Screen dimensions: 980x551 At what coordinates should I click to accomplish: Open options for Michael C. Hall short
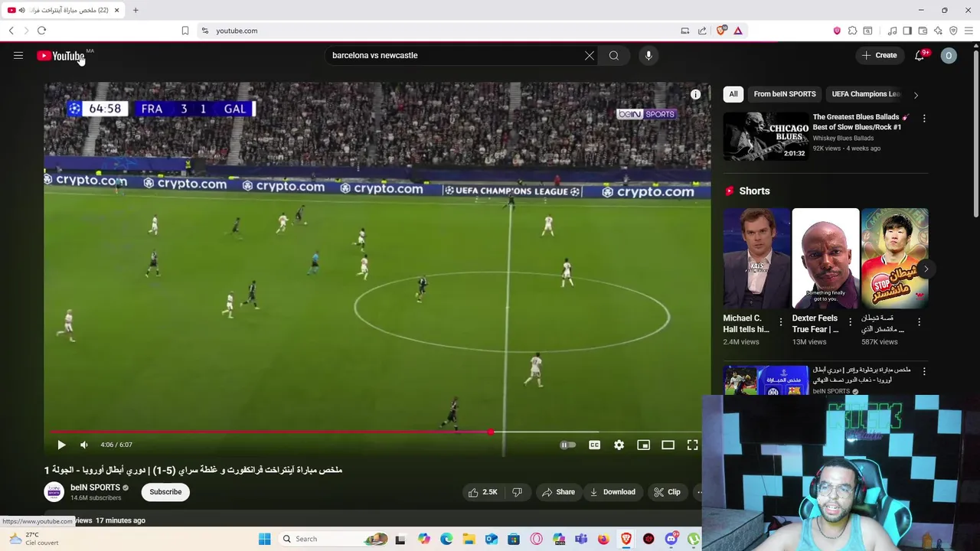click(x=780, y=322)
